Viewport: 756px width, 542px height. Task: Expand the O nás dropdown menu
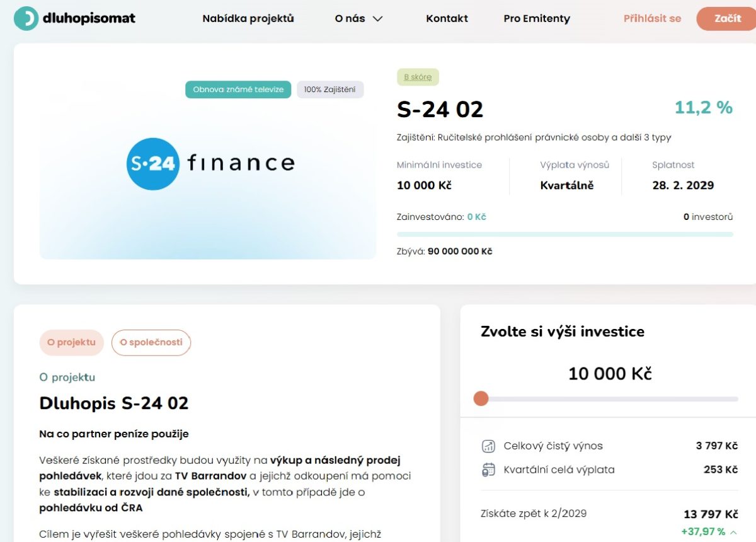click(359, 18)
